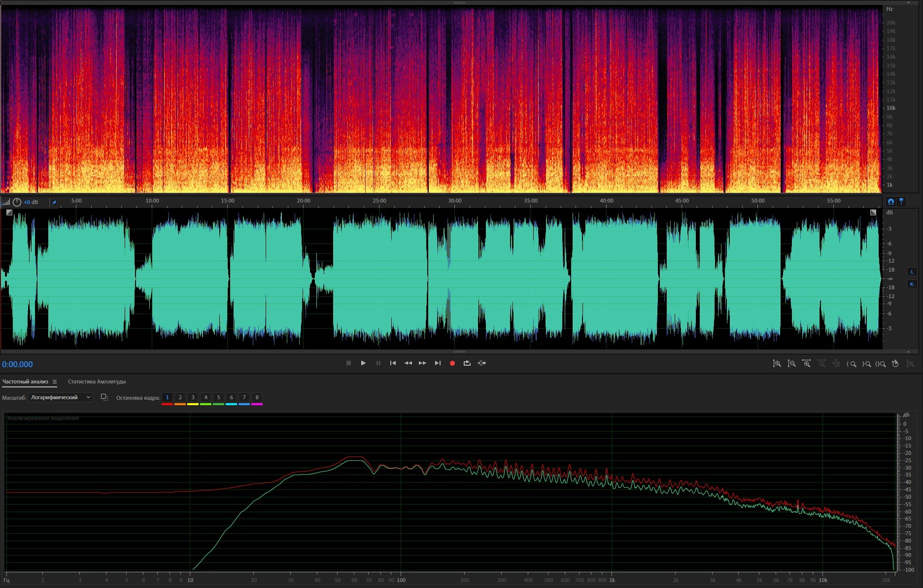
Task: Zoom in amplitude icon
Action: (777, 364)
